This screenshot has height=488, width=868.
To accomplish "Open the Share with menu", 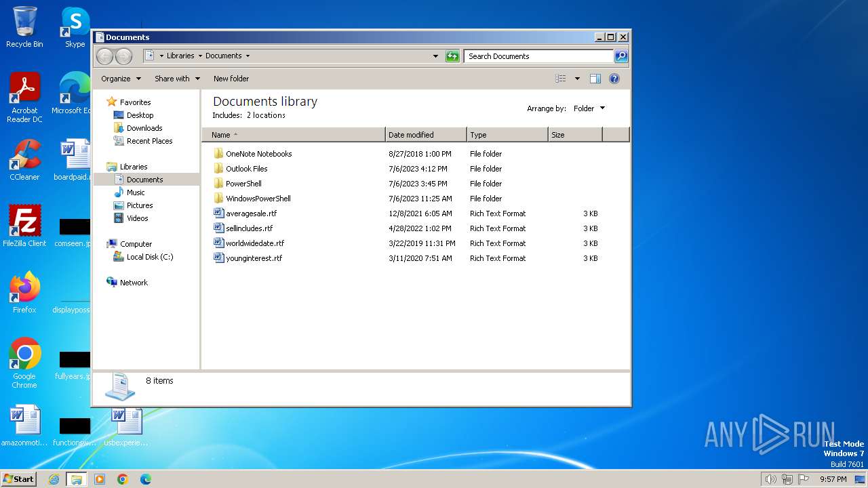I will [x=177, y=79].
